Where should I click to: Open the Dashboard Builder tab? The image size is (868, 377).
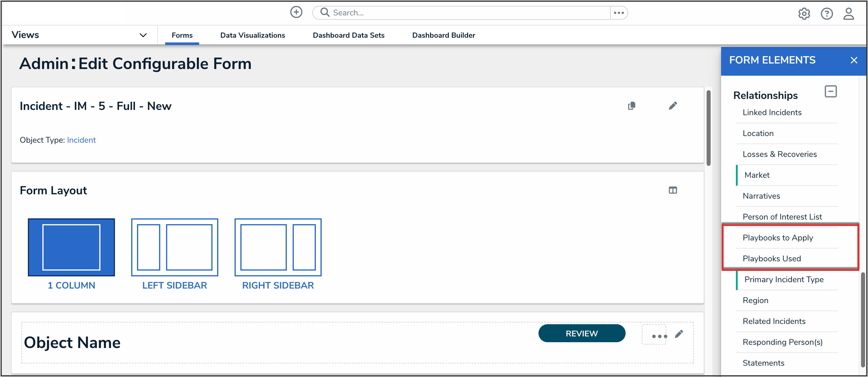444,35
